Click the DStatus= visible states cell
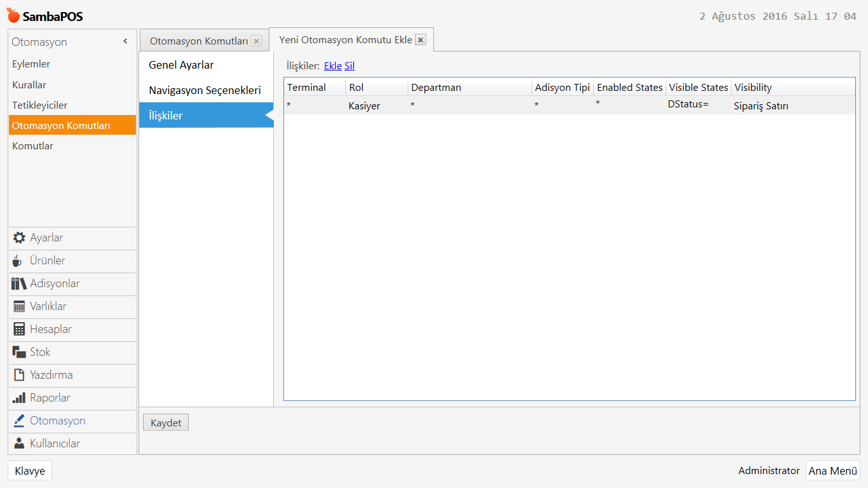This screenshot has width=868, height=488. click(x=698, y=105)
